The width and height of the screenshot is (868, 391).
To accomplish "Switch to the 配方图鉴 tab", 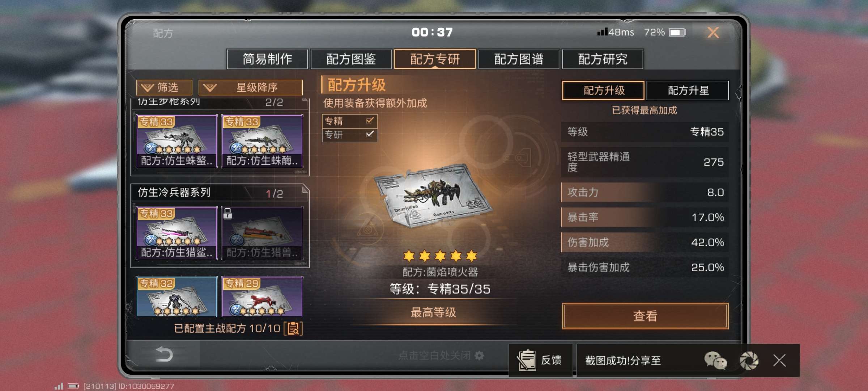I will point(351,59).
